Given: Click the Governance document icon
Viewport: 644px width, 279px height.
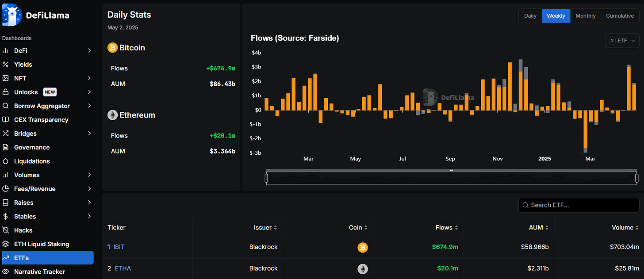Looking at the screenshot, I should pos(6,147).
